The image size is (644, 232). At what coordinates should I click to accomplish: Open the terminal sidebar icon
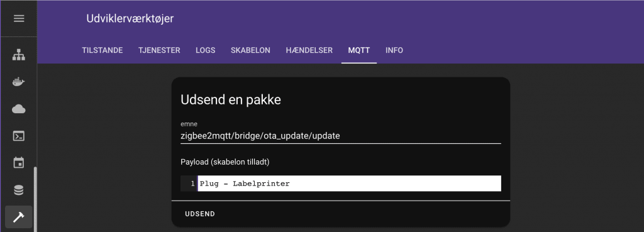(19, 136)
